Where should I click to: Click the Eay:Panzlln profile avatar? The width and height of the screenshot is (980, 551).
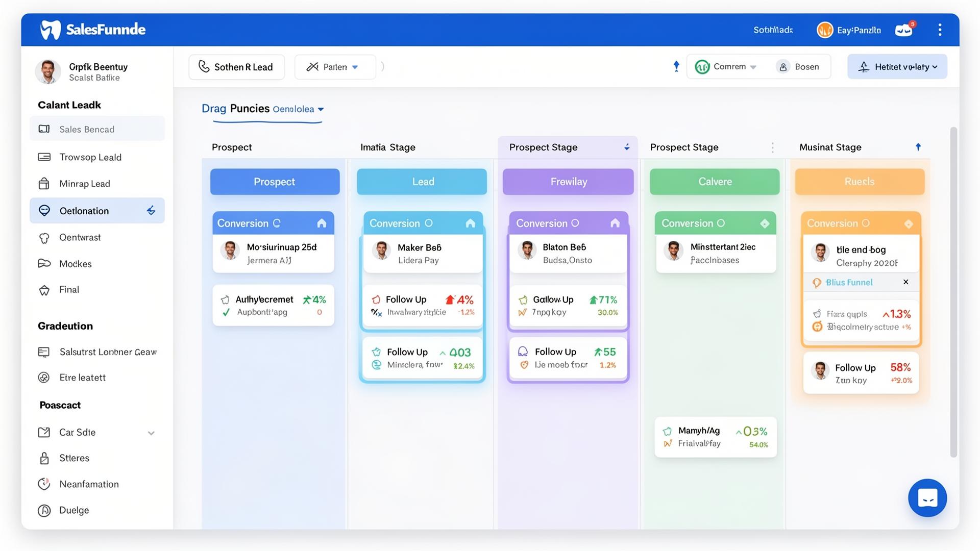click(x=825, y=30)
